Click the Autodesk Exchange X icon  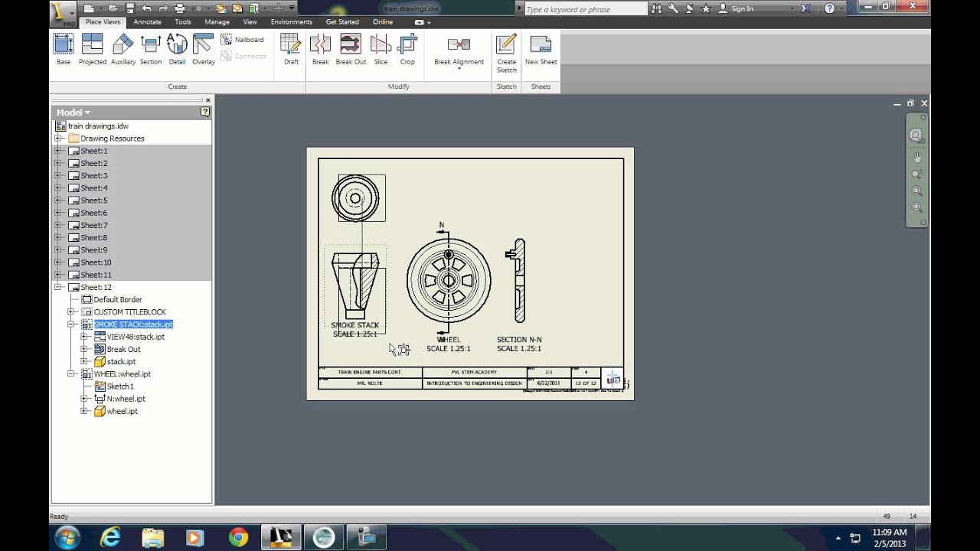coord(806,8)
